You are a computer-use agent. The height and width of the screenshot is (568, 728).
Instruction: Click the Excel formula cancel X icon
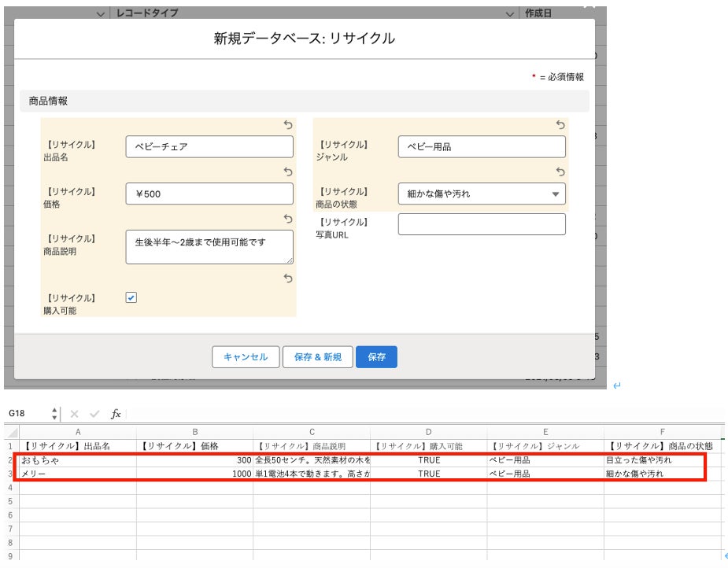pyautogui.click(x=74, y=414)
